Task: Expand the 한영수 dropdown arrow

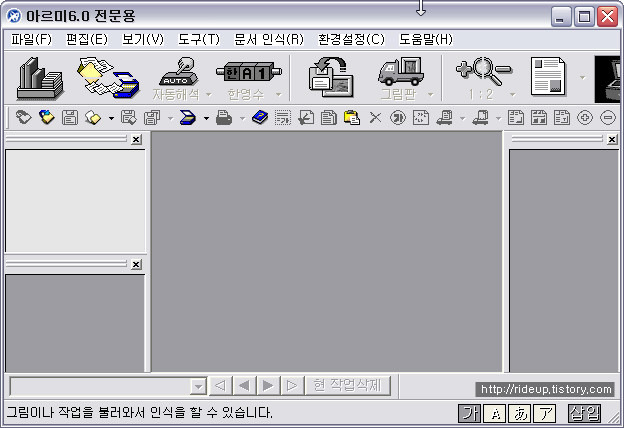Action: point(279,95)
